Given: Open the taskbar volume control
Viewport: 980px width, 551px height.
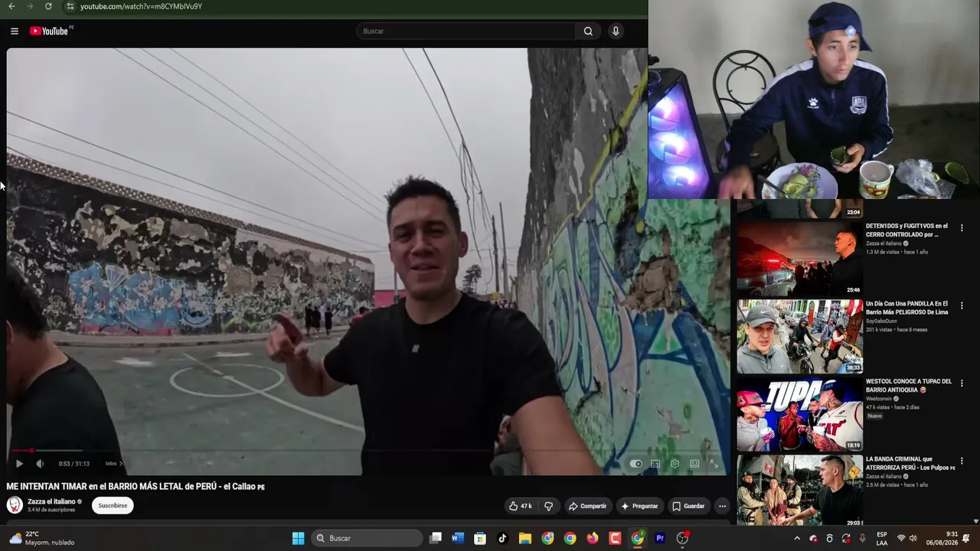Looking at the screenshot, I should click(x=913, y=539).
